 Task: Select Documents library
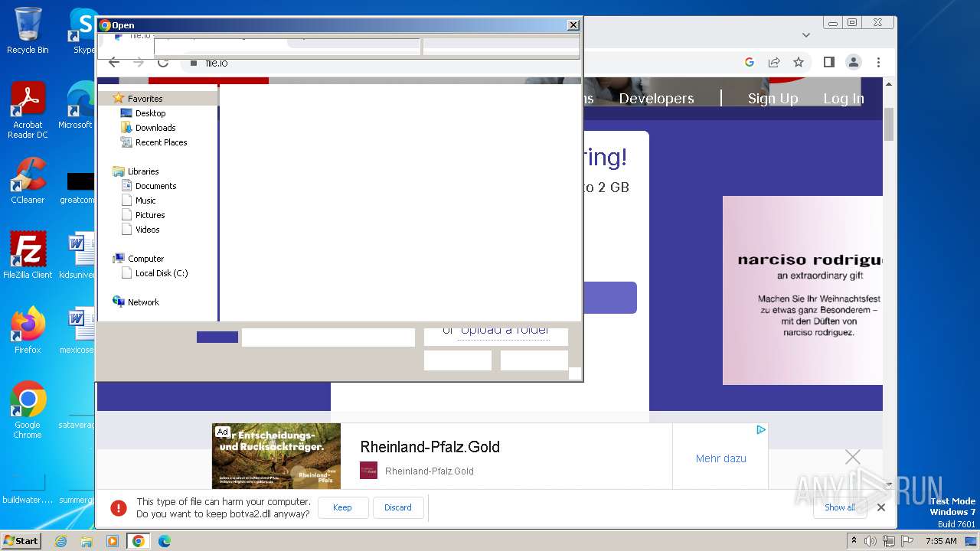point(155,186)
